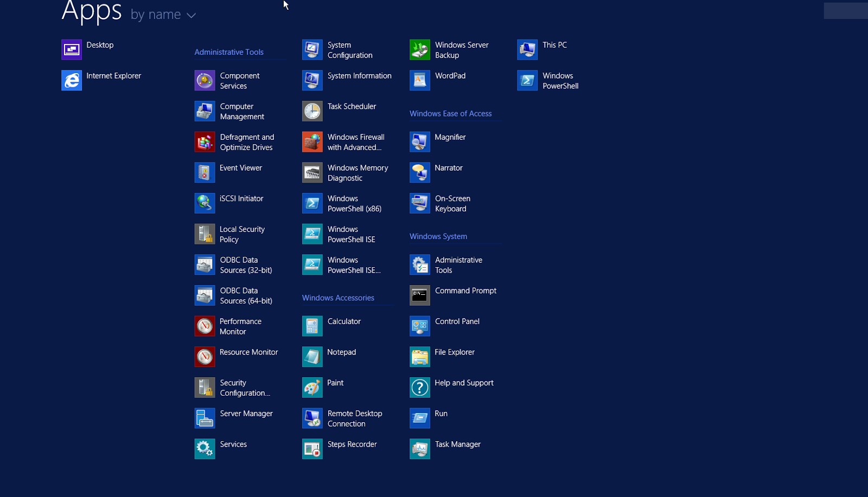Launch Calculator icon
This screenshot has width=868, height=497.
312,326
